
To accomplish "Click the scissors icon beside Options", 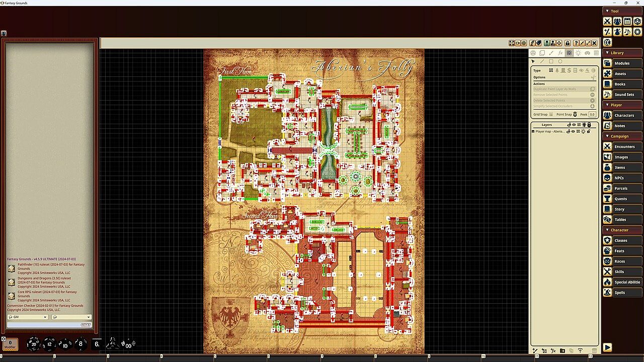I will pos(594,77).
